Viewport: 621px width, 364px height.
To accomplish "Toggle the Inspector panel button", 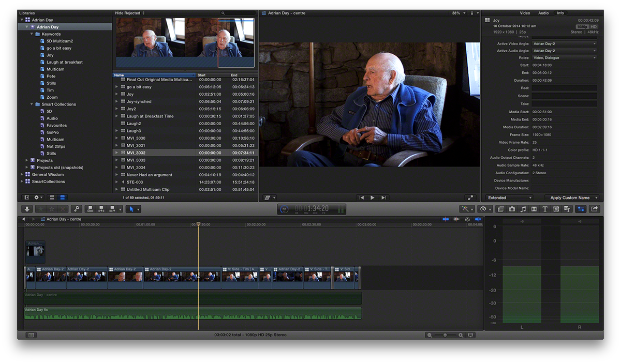I will pos(581,209).
